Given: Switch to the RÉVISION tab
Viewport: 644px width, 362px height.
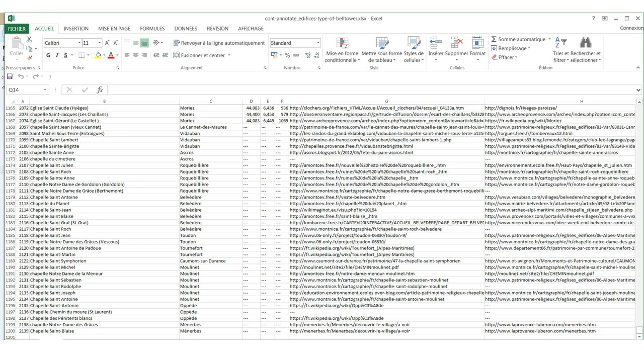Looking at the screenshot, I should click(217, 29).
